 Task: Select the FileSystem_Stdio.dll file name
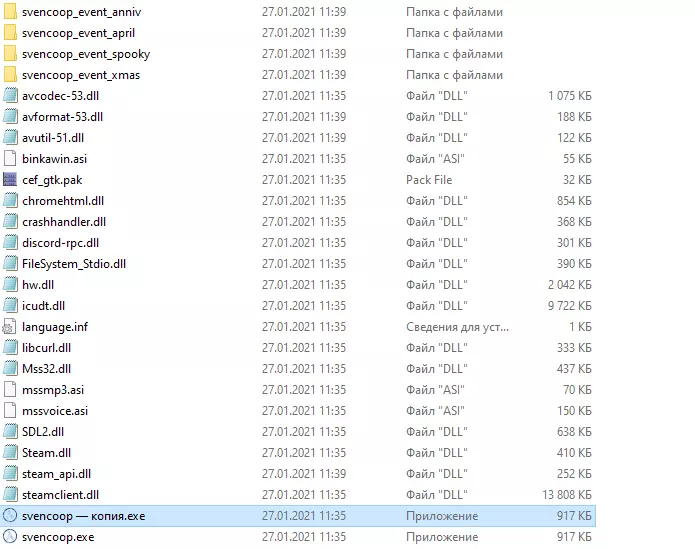pos(74,264)
